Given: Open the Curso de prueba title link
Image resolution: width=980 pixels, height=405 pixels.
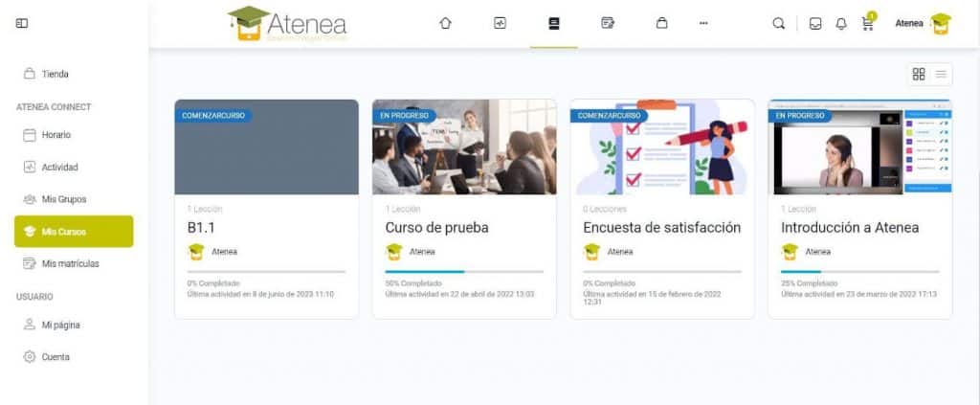Looking at the screenshot, I should pos(436,228).
